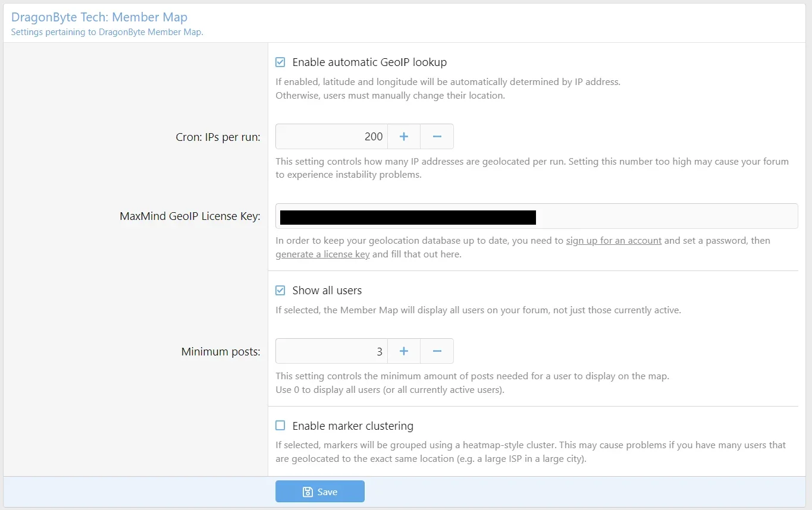Click the Show all users label text

327,290
